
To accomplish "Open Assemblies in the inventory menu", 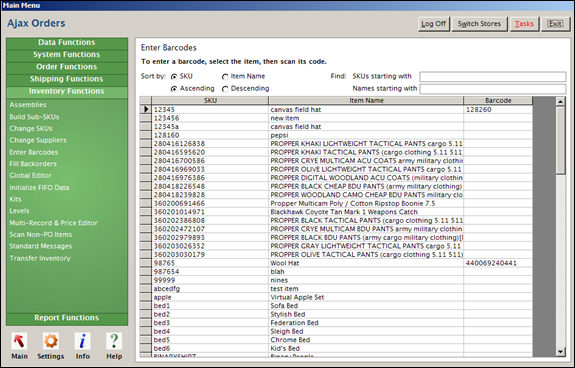I will coord(28,105).
